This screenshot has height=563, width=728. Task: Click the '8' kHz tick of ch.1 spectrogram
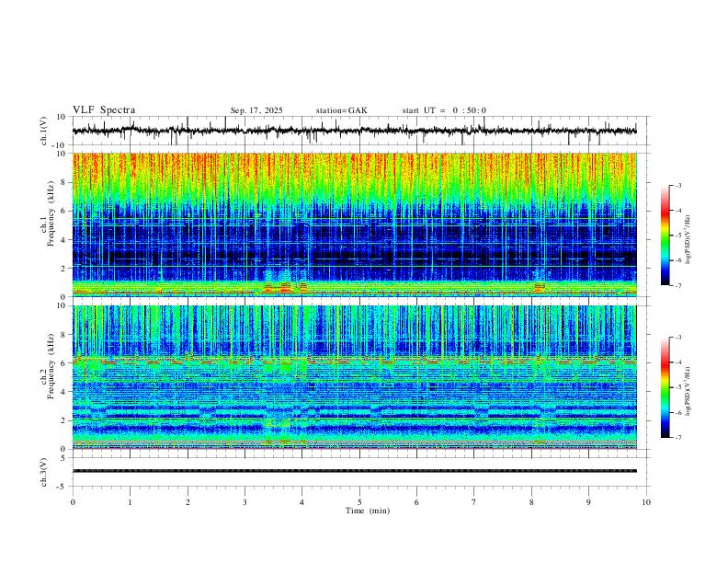click(x=64, y=182)
